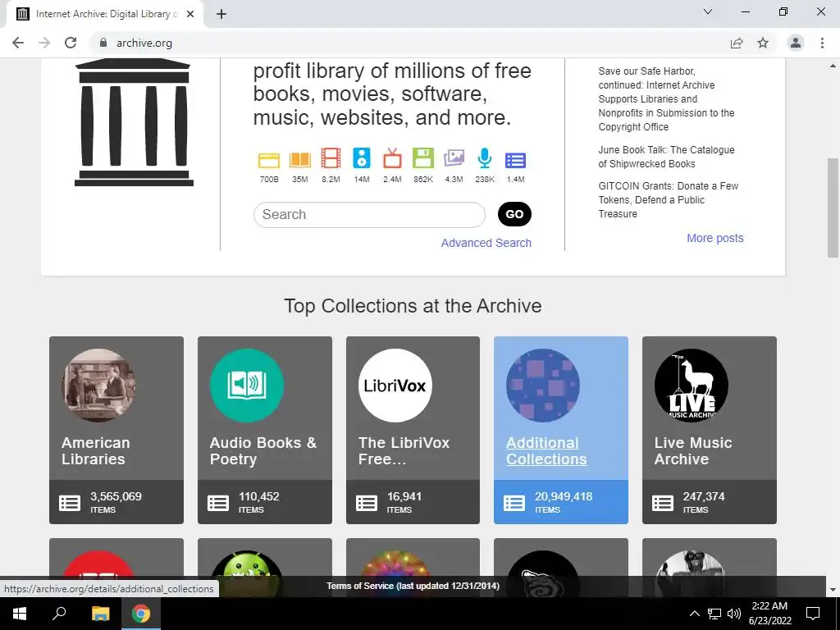
Task: Open the taskbar clock showing 2:22 AM
Action: [x=769, y=614]
